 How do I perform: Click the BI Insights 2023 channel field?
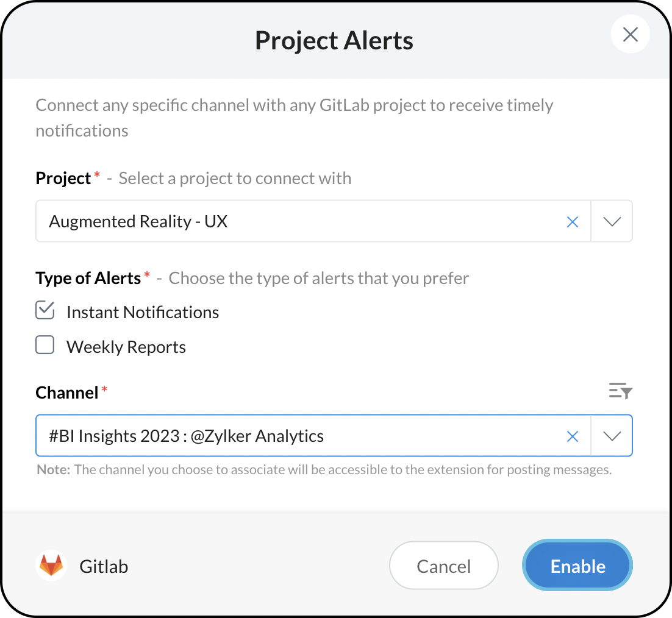[299, 436]
